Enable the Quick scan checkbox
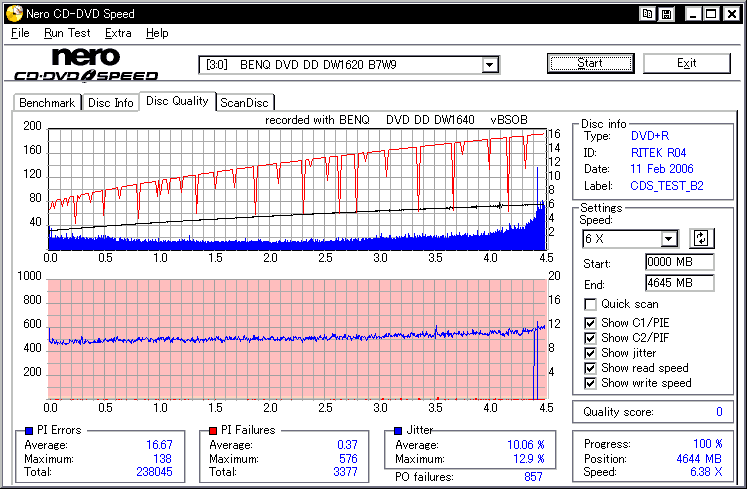This screenshot has height=489, width=747. [590, 304]
